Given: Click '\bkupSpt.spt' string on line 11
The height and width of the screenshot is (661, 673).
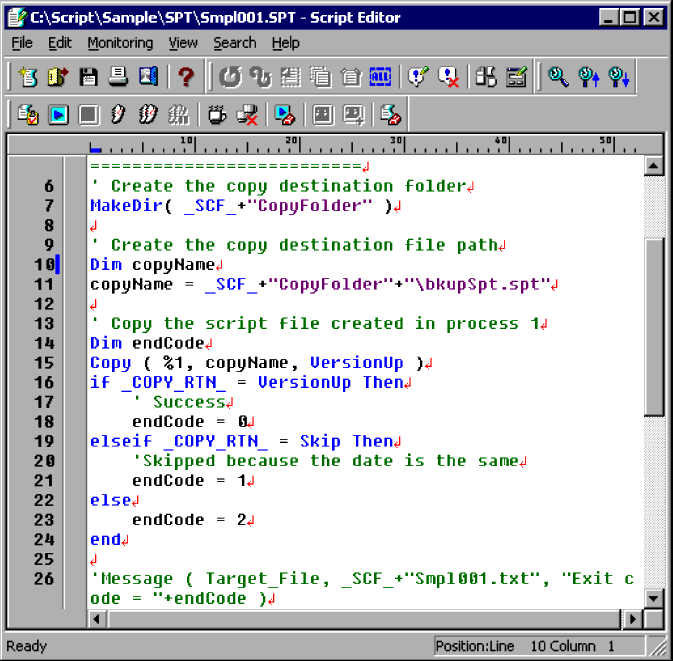Looking at the screenshot, I should pos(477,285).
